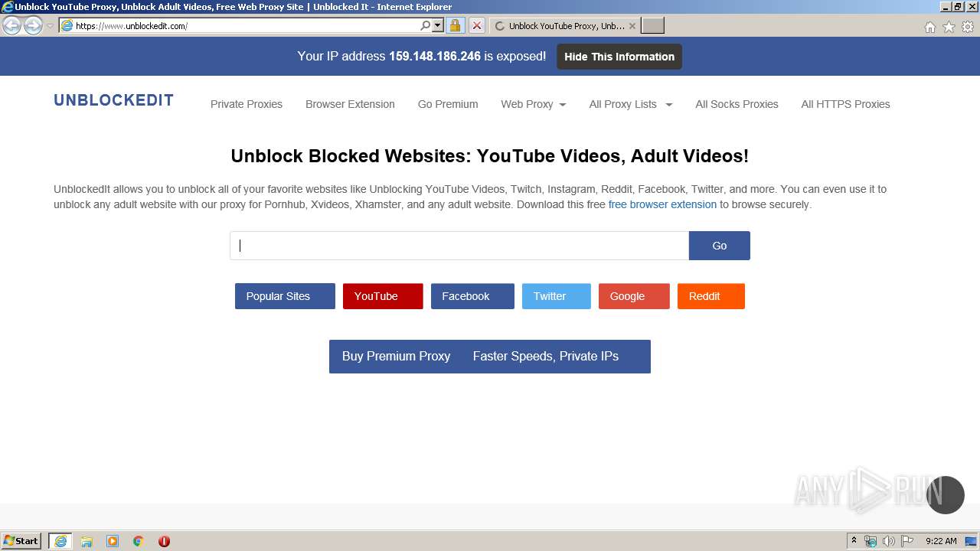980x551 pixels.
Task: Click the 9:22 AM clock
Action: pyautogui.click(x=941, y=541)
